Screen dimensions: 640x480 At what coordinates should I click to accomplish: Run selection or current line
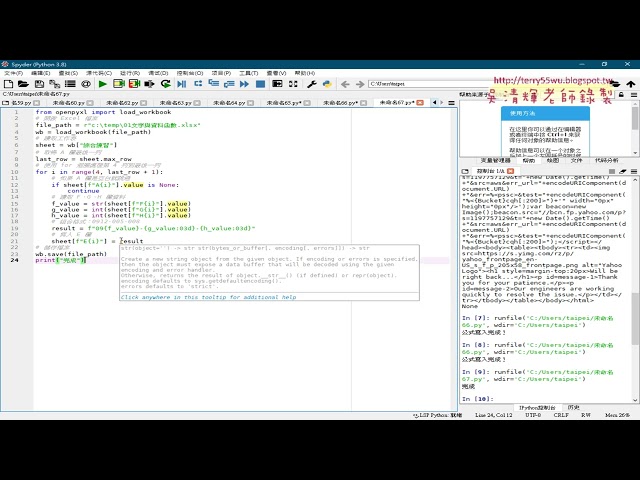[149, 84]
